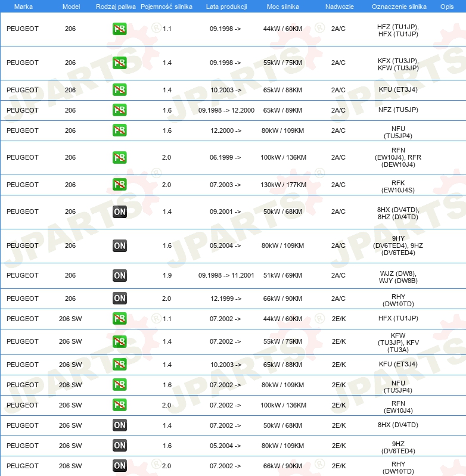466x476 pixels.
Task: Click the 12.1999 -> production date
Action: [226, 298]
